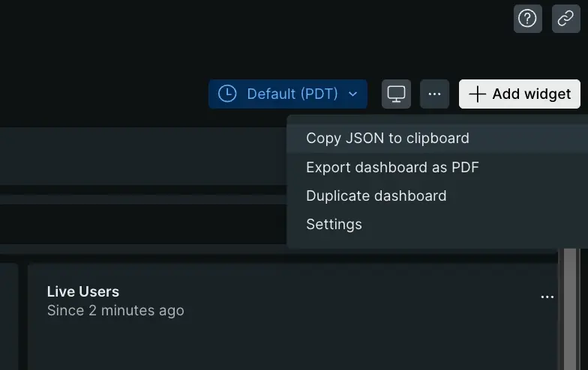
Task: Enter TV mode via monitor icon
Action: [396, 94]
